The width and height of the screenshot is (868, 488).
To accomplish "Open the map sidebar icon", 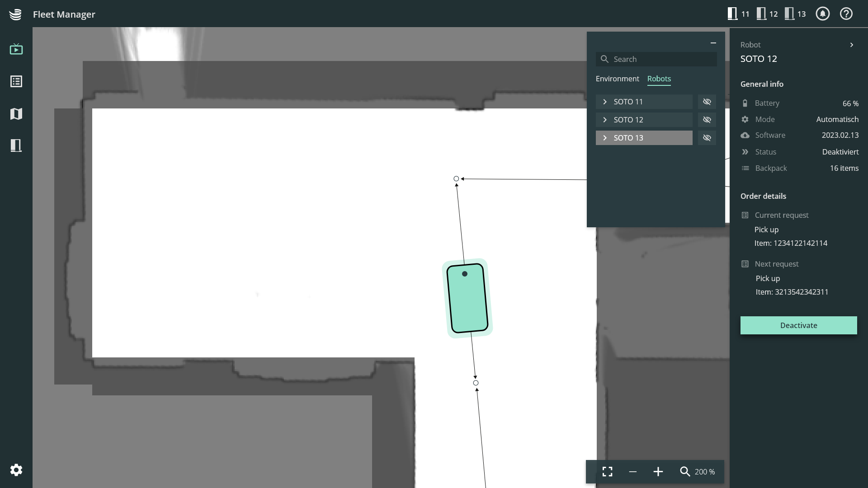I will [x=16, y=113].
